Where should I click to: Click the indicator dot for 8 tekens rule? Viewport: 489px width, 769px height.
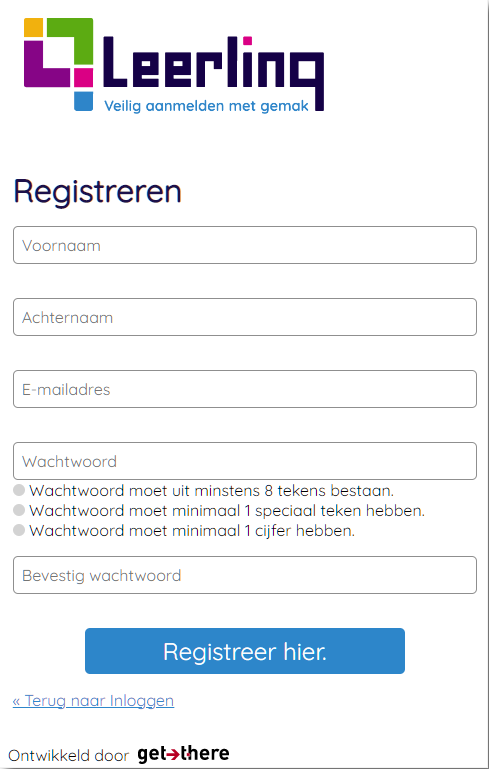[x=19, y=490]
